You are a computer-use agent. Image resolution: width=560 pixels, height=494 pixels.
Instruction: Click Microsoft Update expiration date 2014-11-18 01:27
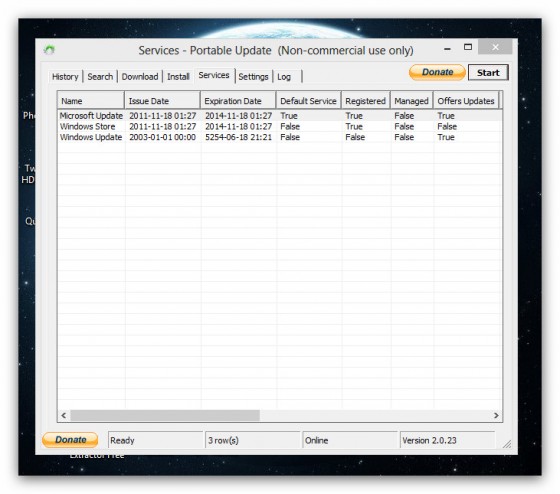click(238, 116)
